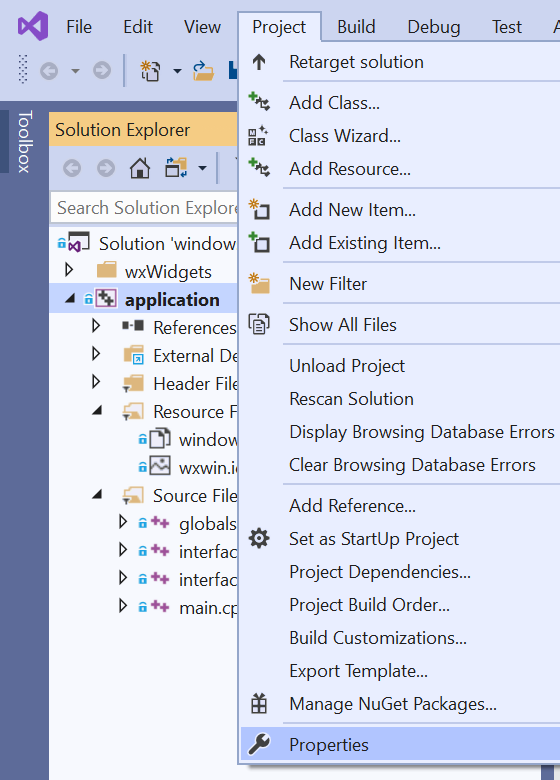
Task: Click the application project icon in tree
Action: point(106,299)
